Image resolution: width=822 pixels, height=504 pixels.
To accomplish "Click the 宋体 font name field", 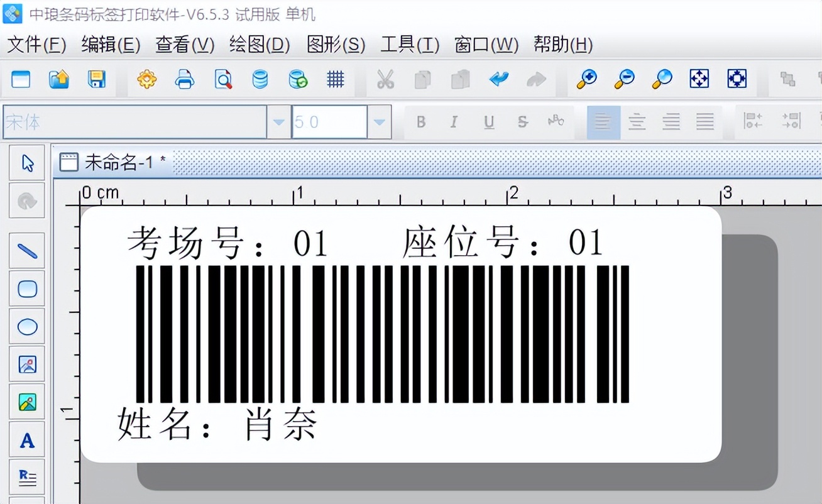I will (x=135, y=122).
